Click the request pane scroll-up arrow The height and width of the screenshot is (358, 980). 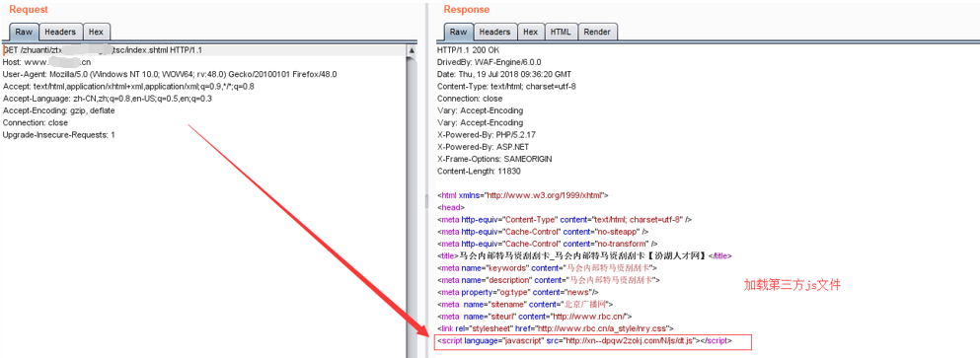tap(412, 50)
